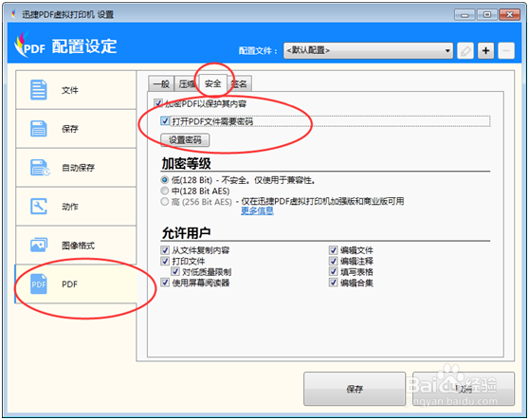The image size is (529, 420).
Task: Select 低(128 Bit) encryption radio
Action: (x=164, y=180)
